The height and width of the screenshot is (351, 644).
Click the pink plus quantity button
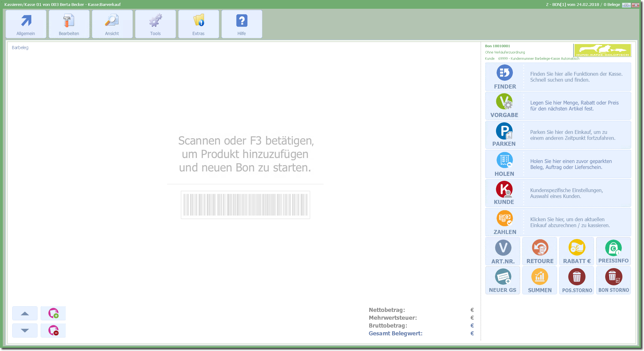[x=53, y=313]
